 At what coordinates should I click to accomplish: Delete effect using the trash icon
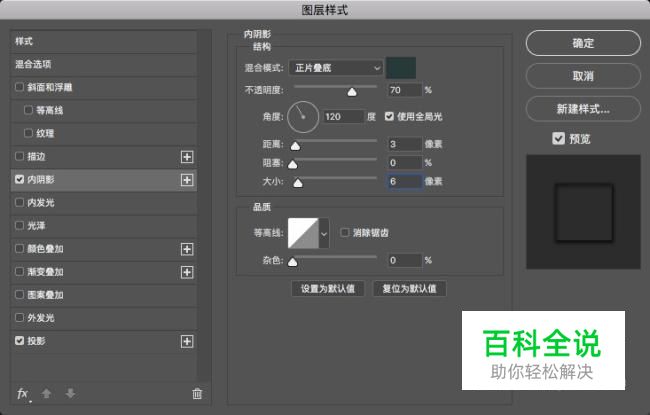pos(197,393)
